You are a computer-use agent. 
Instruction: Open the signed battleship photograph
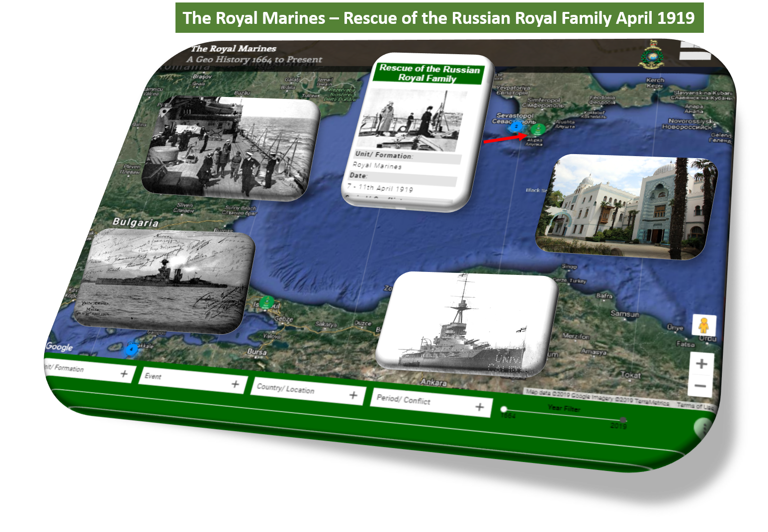165,281
